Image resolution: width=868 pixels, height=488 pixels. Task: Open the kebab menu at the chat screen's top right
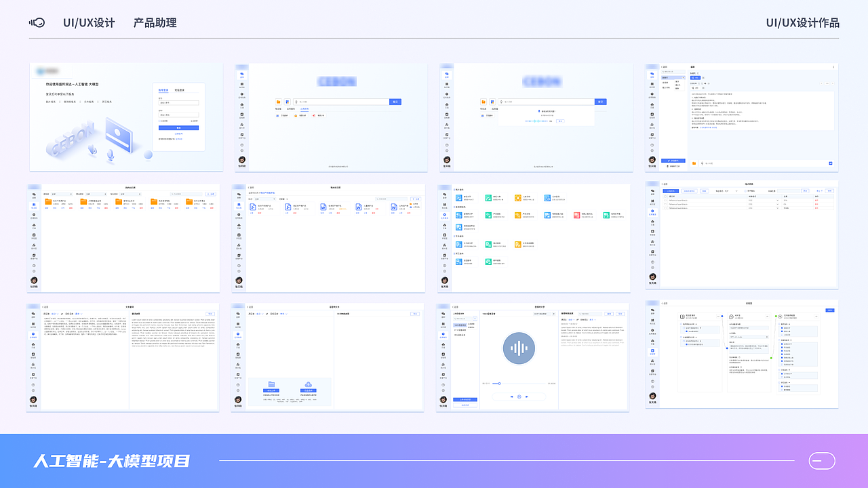pos(833,67)
